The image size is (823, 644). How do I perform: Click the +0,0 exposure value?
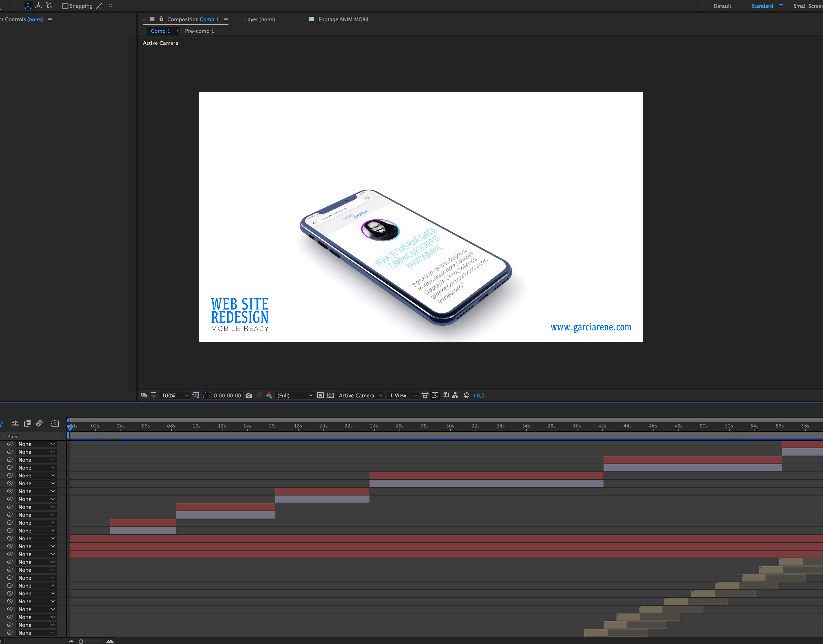pos(479,396)
